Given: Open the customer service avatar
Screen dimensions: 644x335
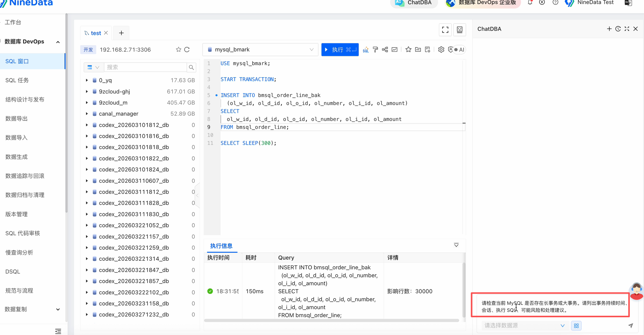Looking at the screenshot, I should pyautogui.click(x=637, y=291).
